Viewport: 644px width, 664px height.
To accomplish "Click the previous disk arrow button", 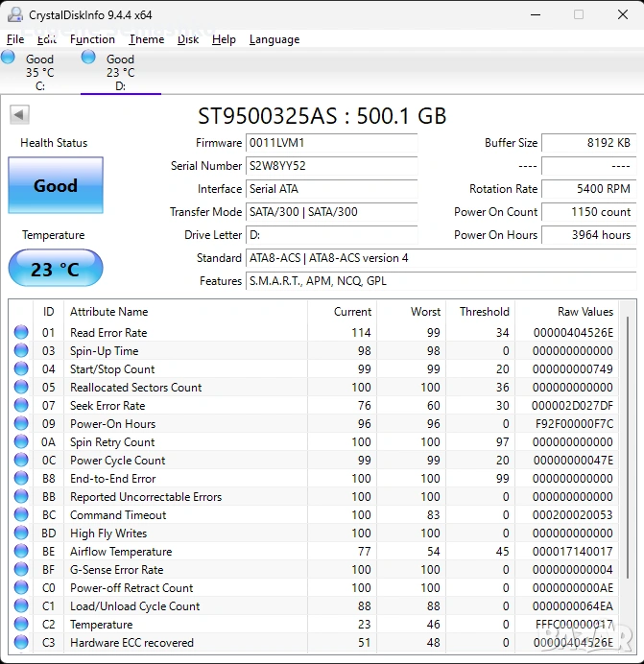I will 19,115.
